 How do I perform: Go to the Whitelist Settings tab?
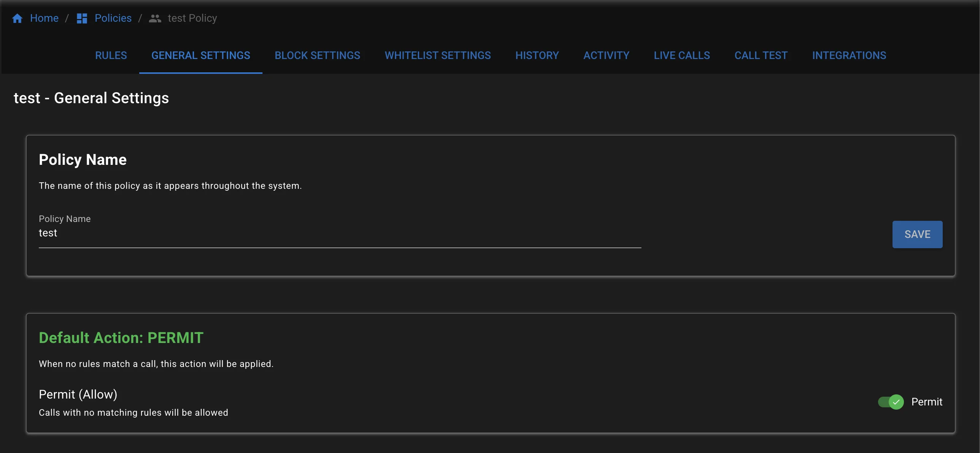coord(437,56)
